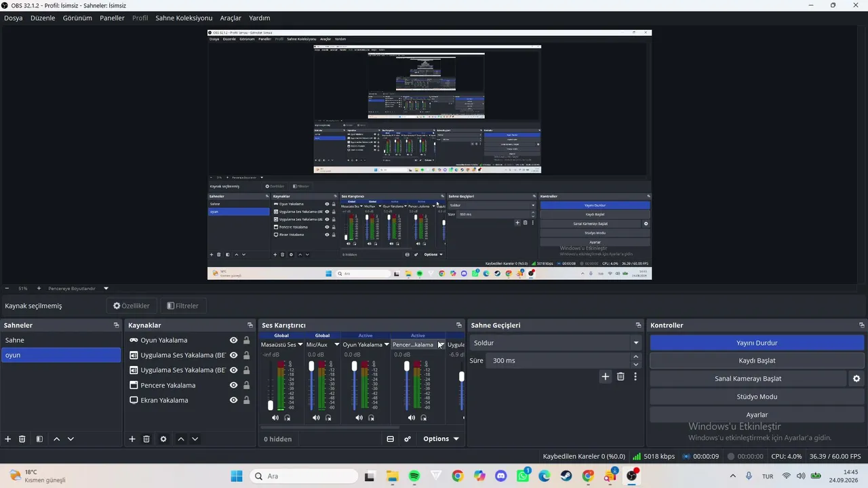Open properties gear for selected source
The image size is (868, 488).
163,439
